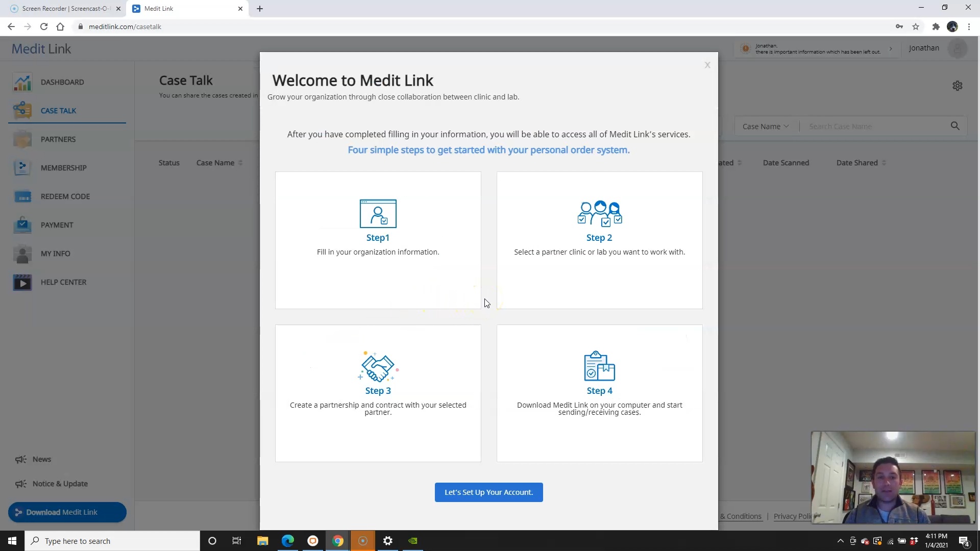The height and width of the screenshot is (551, 980).
Task: Open the Windows notification center
Action: click(x=964, y=541)
